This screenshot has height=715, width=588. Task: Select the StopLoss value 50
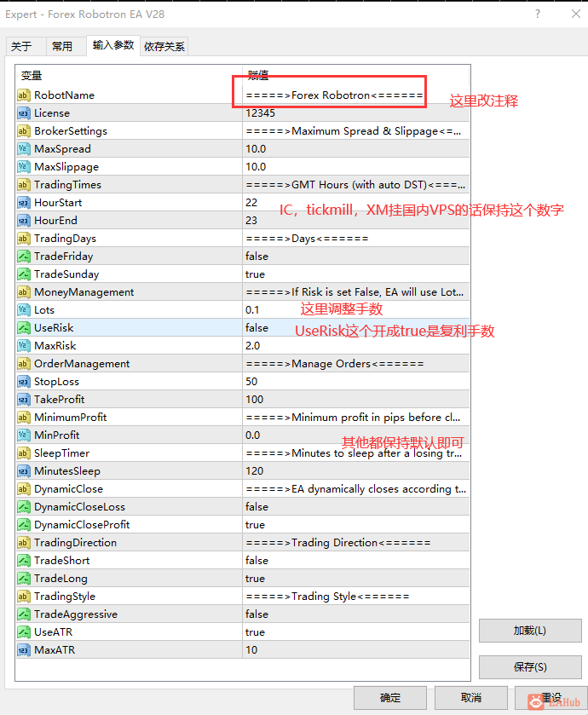click(251, 382)
